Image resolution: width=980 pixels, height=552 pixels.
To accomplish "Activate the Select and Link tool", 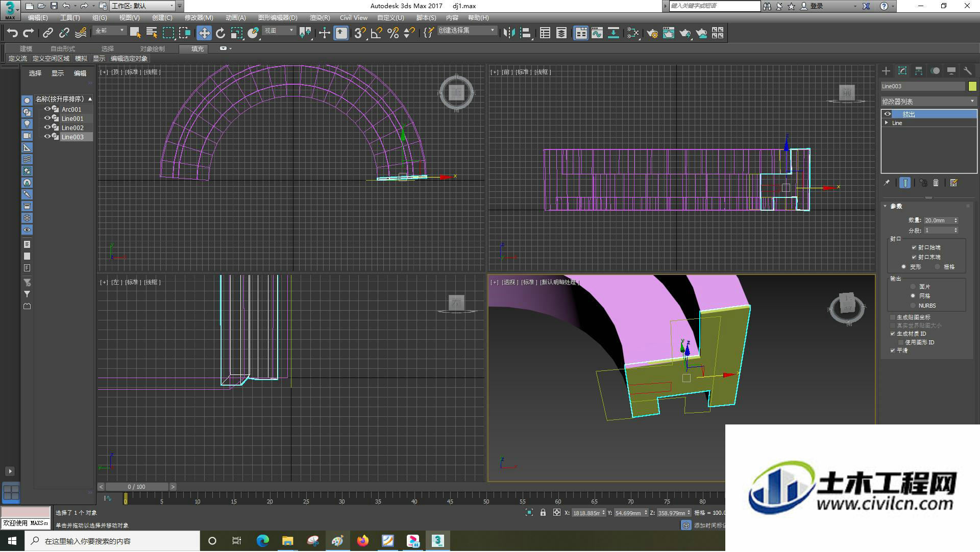I will click(48, 33).
